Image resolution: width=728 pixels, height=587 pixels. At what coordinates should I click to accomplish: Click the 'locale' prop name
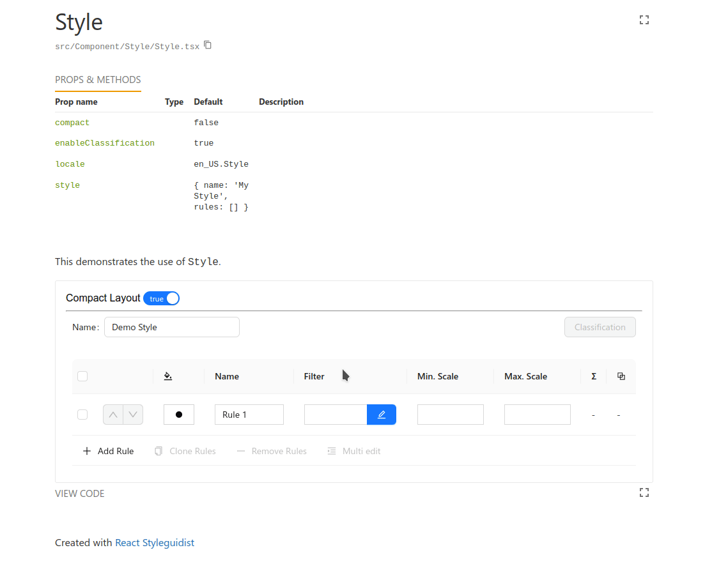coord(70,164)
